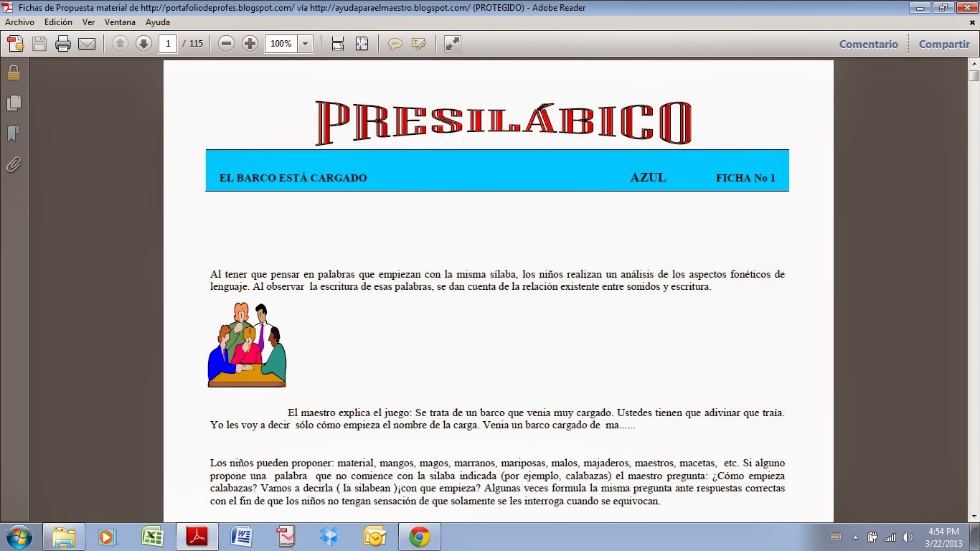
Task: Open the page thumbnails panel
Action: (x=14, y=103)
